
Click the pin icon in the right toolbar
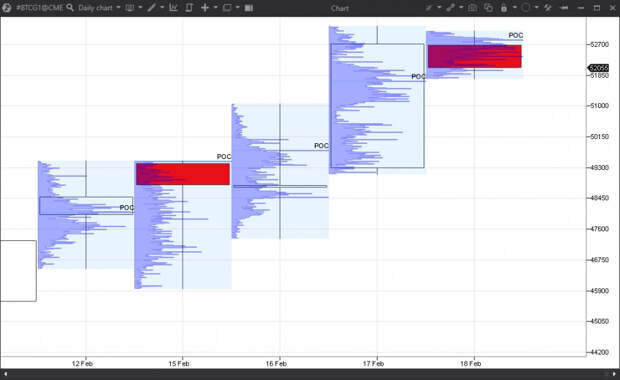(x=429, y=8)
